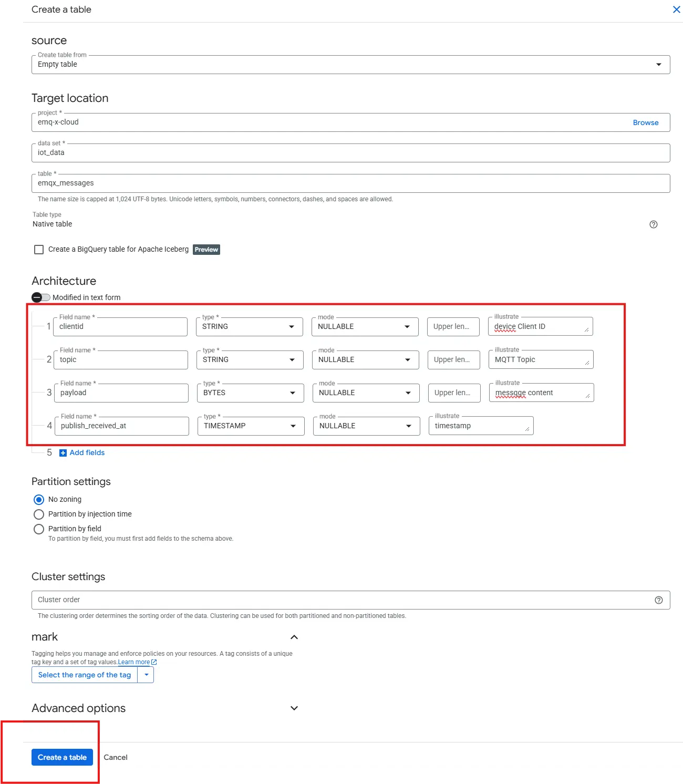This screenshot has height=784, width=683.
Task: Check the Apache Iceberg table checkbox
Action: pos(39,250)
